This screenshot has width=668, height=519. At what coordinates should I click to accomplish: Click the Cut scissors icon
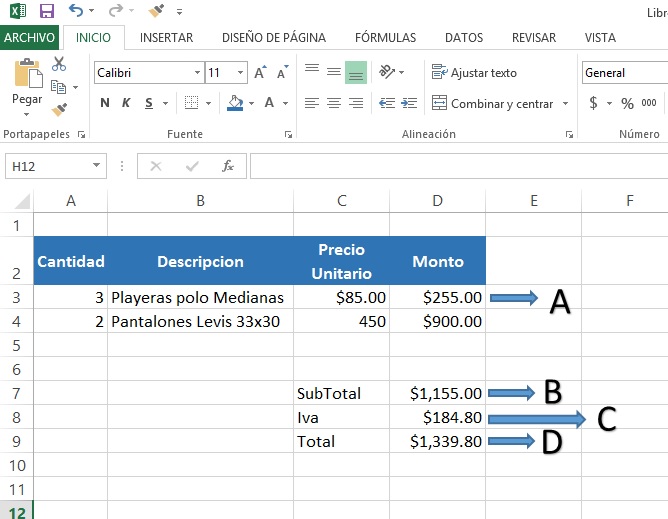pos(59,64)
